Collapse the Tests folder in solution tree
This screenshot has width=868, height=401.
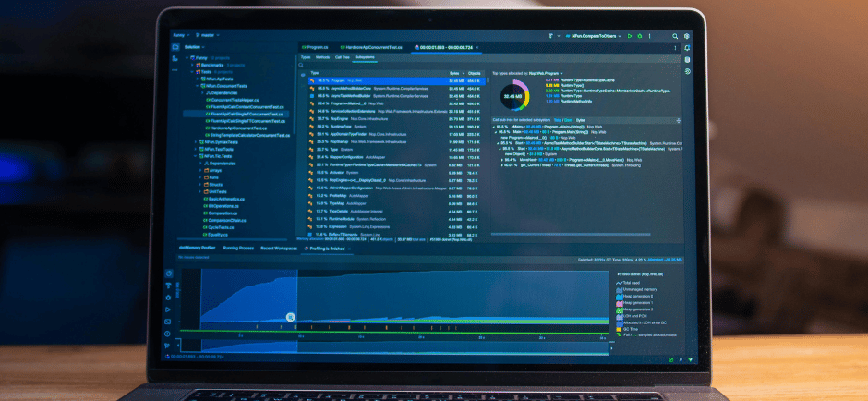point(192,72)
